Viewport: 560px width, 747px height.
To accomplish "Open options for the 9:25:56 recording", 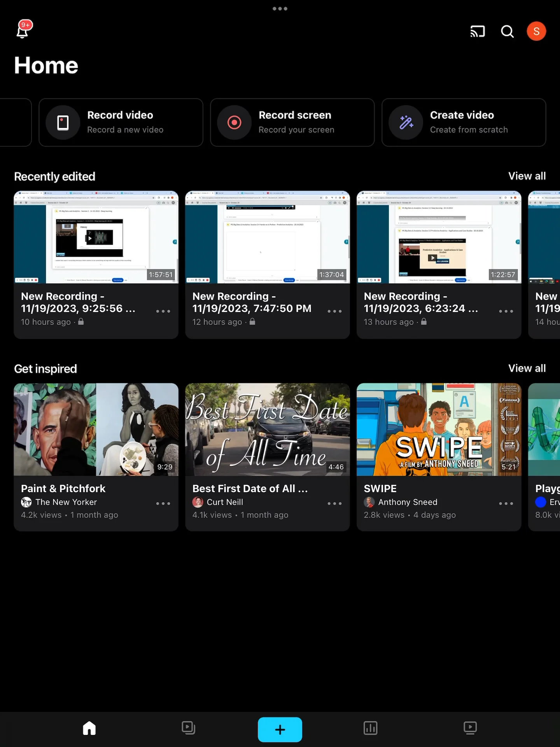I will pyautogui.click(x=163, y=311).
